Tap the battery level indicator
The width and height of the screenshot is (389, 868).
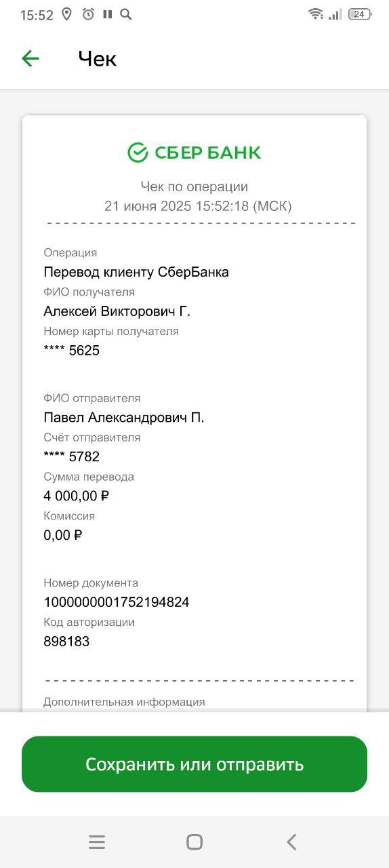click(360, 14)
